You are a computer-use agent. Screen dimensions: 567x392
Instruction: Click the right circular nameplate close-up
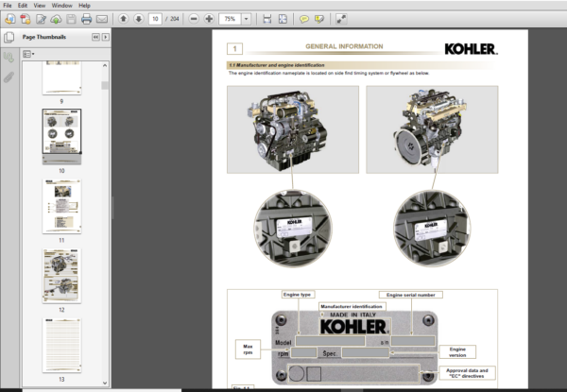coord(432,229)
